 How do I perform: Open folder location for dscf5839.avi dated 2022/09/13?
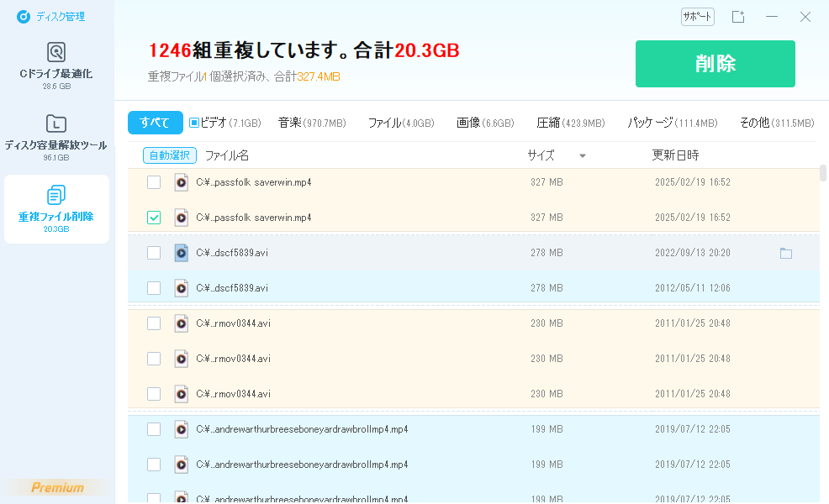(x=786, y=254)
